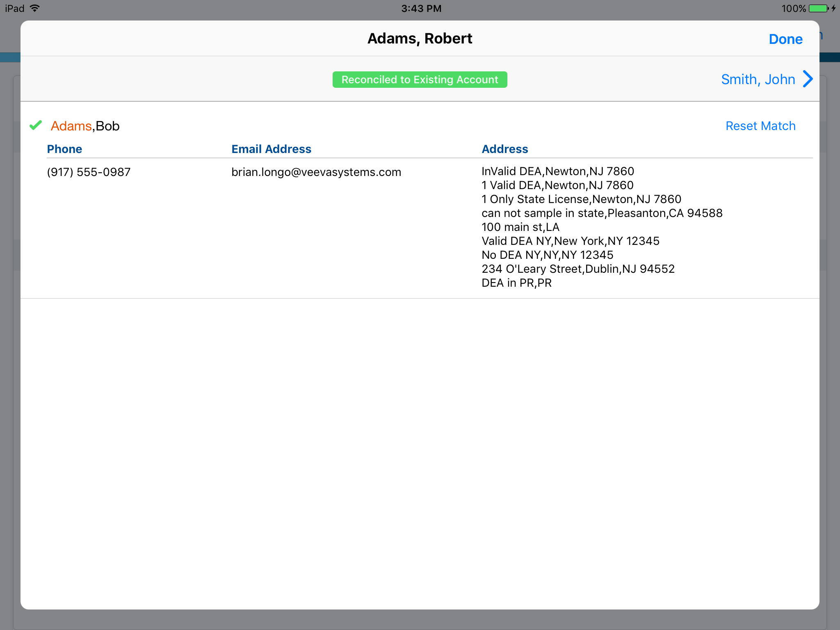Tap the battery icon in status bar
Viewport: 840px width, 630px height.
coord(818,8)
